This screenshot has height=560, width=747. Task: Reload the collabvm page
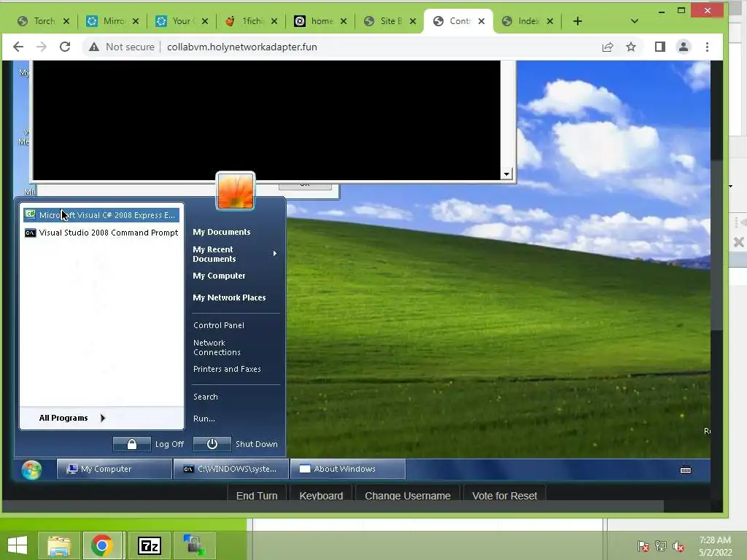(x=65, y=47)
